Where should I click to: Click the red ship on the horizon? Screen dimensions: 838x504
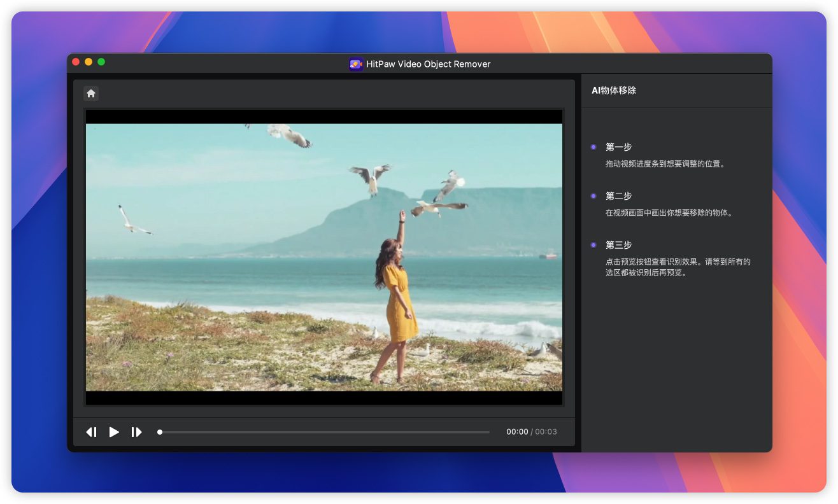[548, 255]
